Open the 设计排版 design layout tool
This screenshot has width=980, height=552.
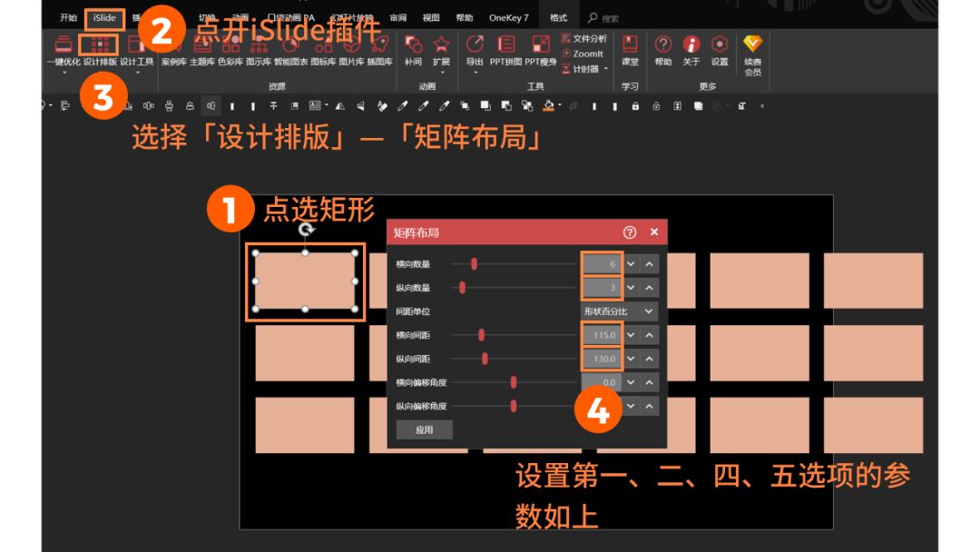[100, 51]
